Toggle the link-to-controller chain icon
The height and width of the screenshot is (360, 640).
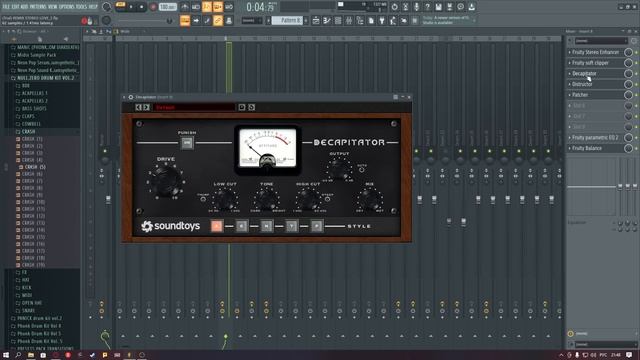click(x=218, y=21)
